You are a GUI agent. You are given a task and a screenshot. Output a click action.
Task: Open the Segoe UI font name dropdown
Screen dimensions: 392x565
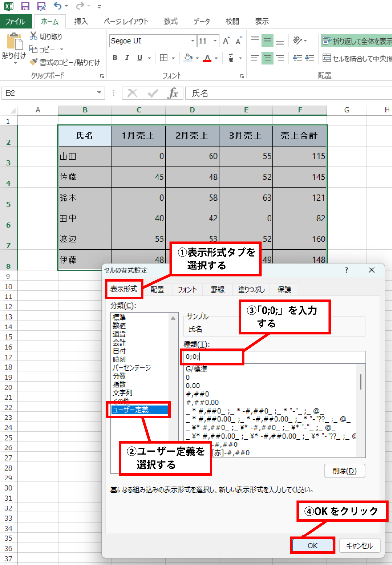click(193, 41)
